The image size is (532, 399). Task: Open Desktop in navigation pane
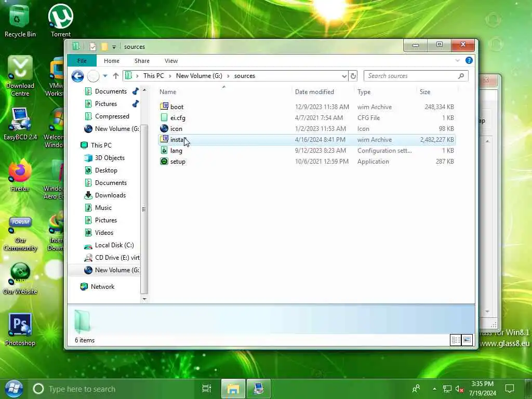pos(106,170)
